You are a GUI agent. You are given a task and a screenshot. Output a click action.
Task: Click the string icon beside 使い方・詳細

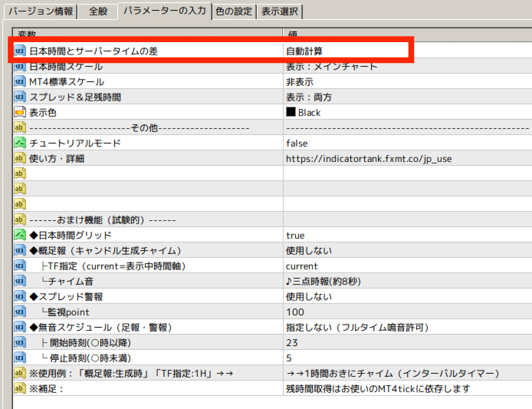(20, 158)
